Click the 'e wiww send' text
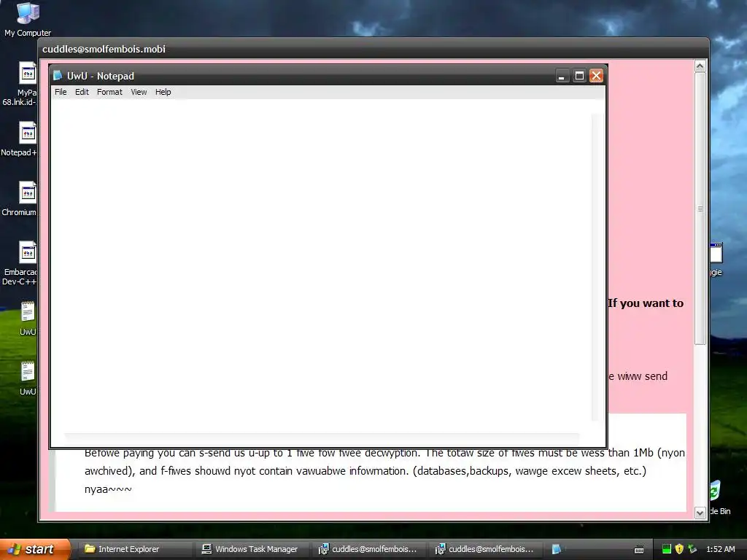This screenshot has width=747, height=560. tap(638, 376)
